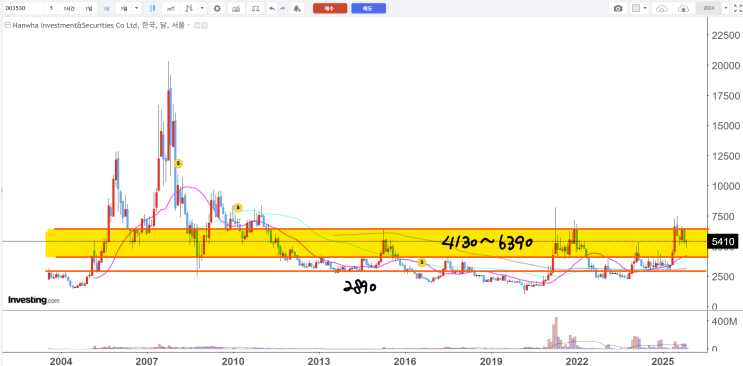
Task: Undo the last chart action
Action: pos(272,9)
